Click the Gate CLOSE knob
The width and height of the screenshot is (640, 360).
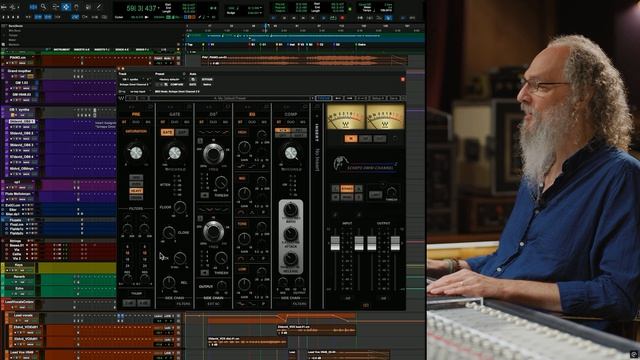169,233
